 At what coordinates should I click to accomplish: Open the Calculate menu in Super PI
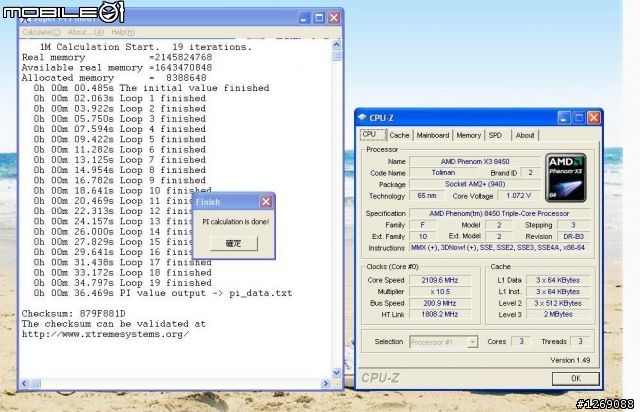(x=41, y=32)
